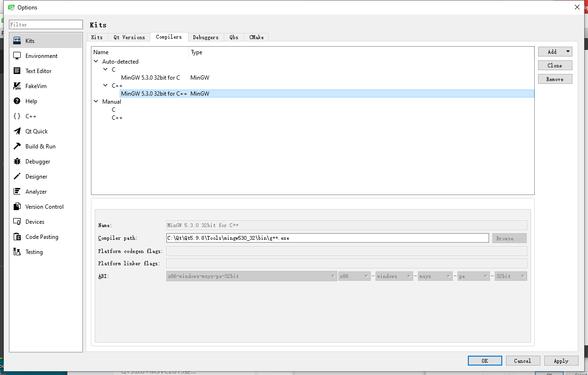
Task: Open the windows OS dropdown
Action: pos(394,277)
